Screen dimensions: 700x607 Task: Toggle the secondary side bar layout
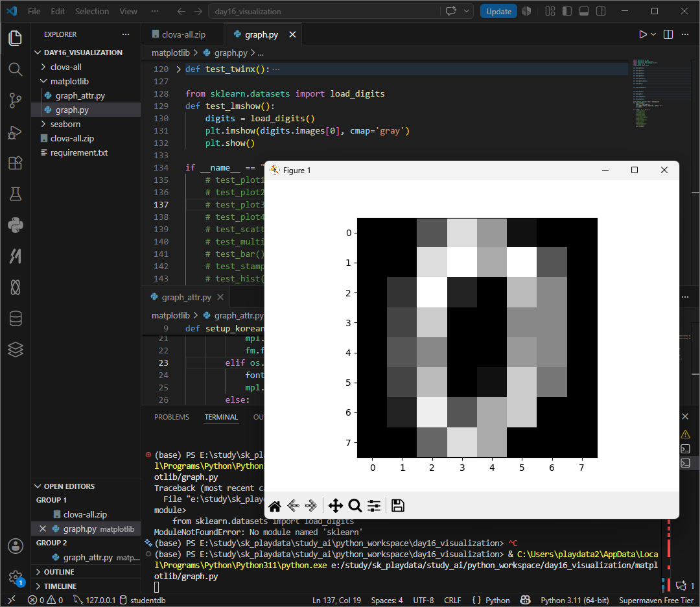(x=601, y=11)
